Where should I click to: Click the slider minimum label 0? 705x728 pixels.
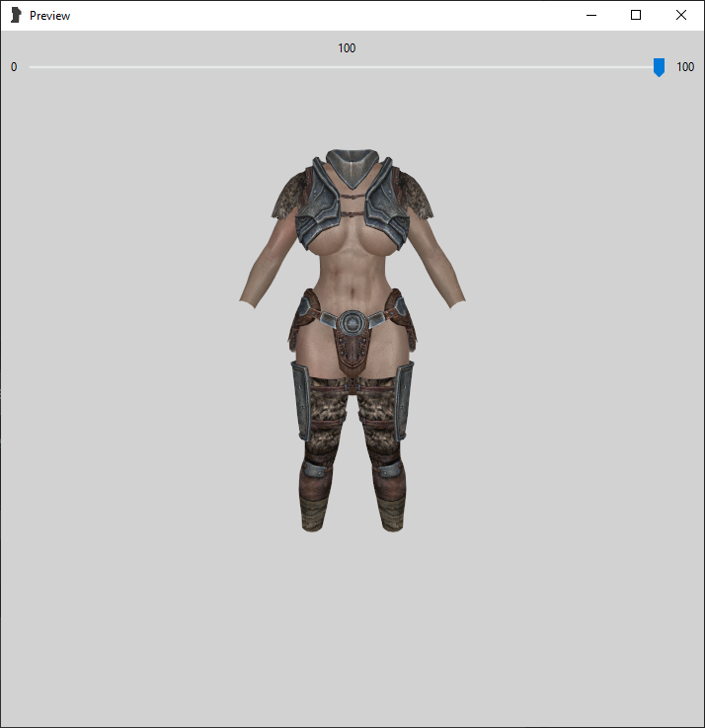click(x=14, y=67)
